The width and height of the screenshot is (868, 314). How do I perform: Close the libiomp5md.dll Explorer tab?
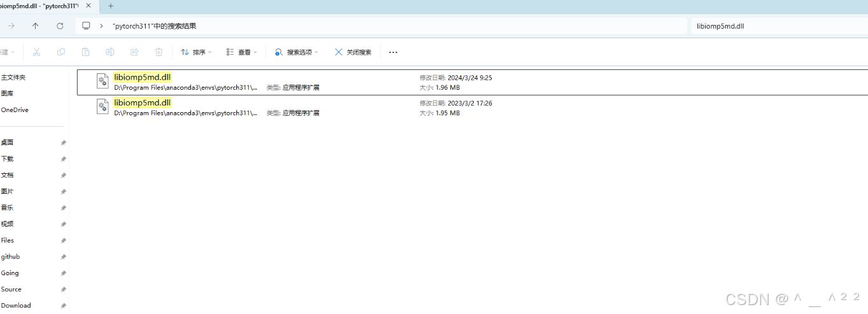tap(89, 6)
